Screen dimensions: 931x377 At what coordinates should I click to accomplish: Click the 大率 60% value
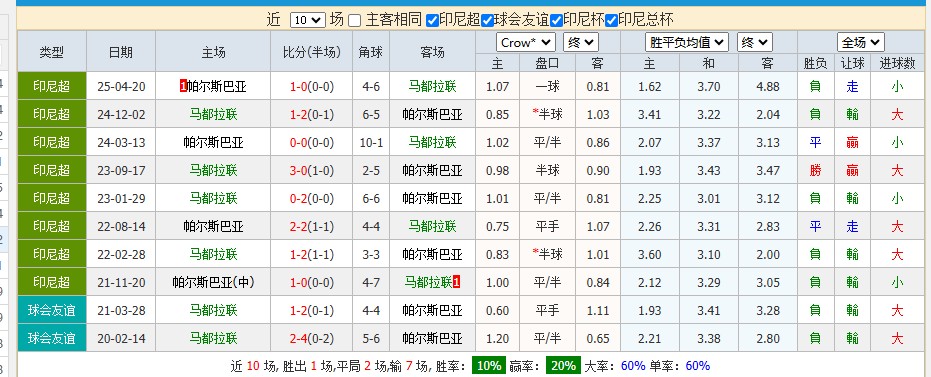[633, 366]
